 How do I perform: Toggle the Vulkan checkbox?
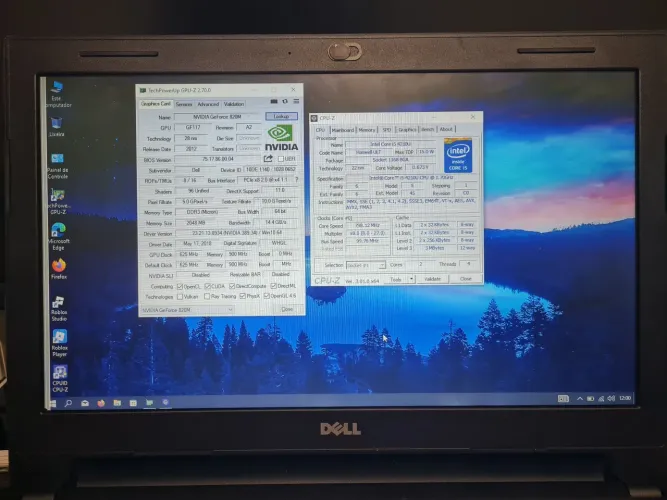pos(180,297)
